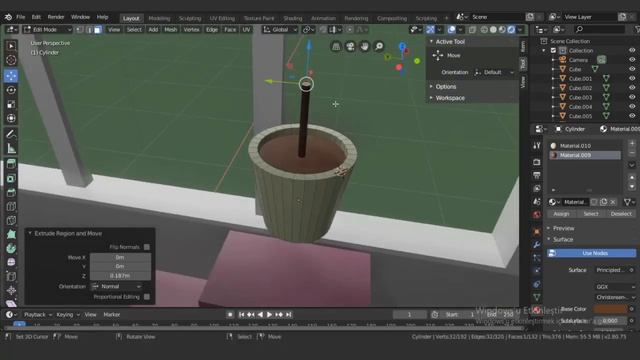This screenshot has height=360, width=640.
Task: Choose the Rotate tool
Action: (x=11, y=90)
